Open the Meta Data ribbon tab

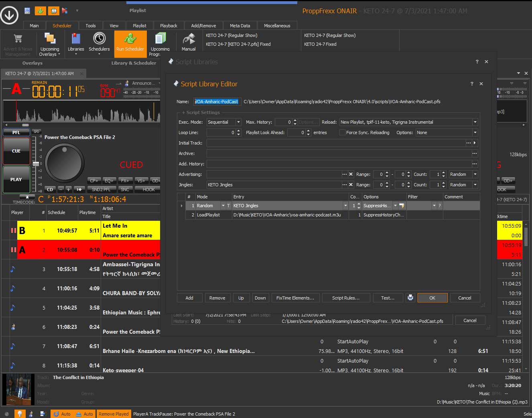240,26
